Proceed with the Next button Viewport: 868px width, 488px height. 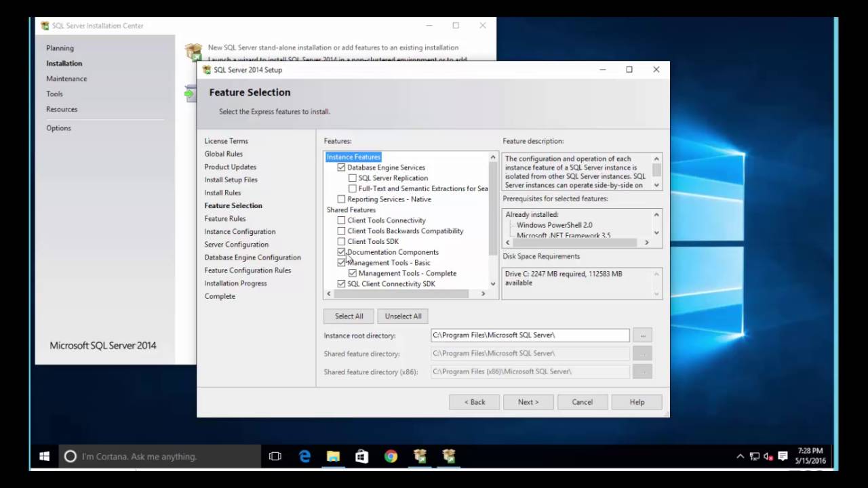[x=528, y=402]
